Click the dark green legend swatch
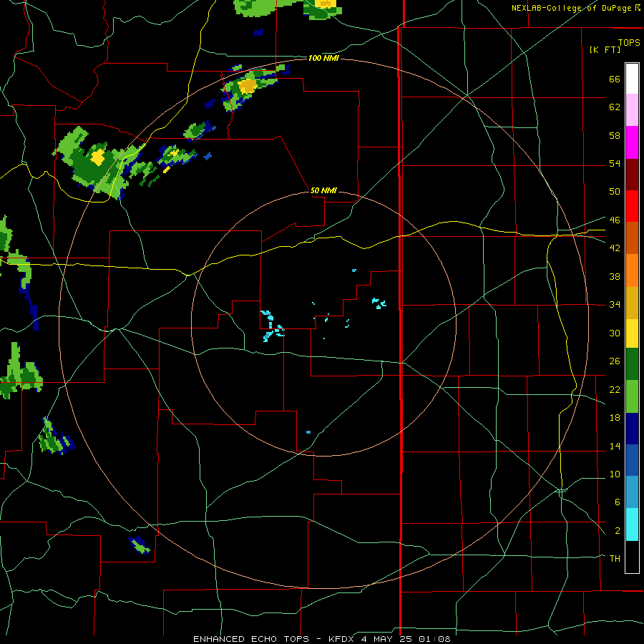Image resolution: width=644 pixels, height=644 pixels. coord(632,364)
